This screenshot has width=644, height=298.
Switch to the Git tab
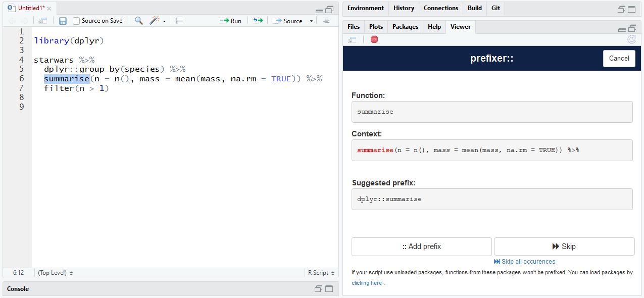[x=496, y=8]
